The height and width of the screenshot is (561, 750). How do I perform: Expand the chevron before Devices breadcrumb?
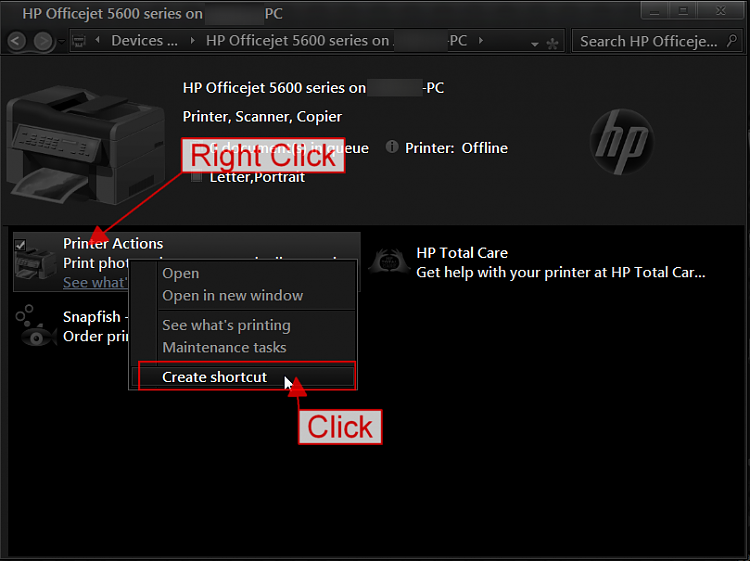pyautogui.click(x=98, y=40)
